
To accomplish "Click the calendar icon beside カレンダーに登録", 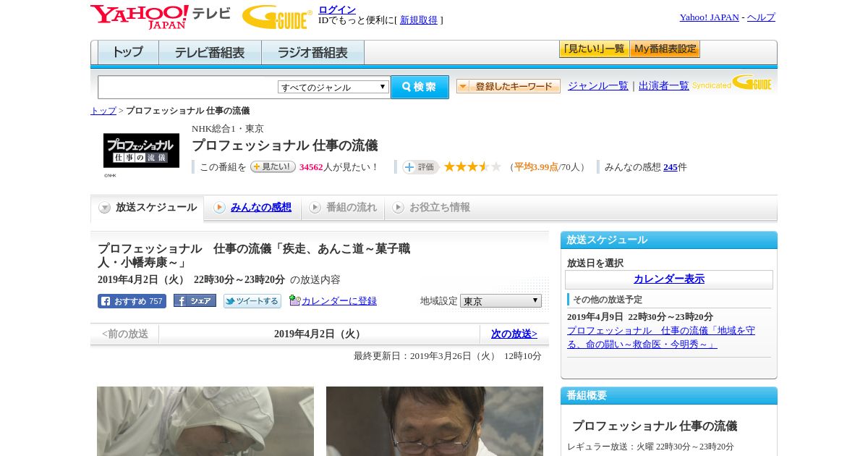I will pyautogui.click(x=294, y=300).
